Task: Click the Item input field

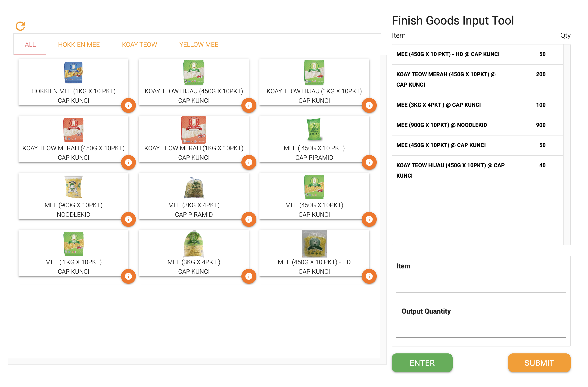Action: click(x=481, y=285)
